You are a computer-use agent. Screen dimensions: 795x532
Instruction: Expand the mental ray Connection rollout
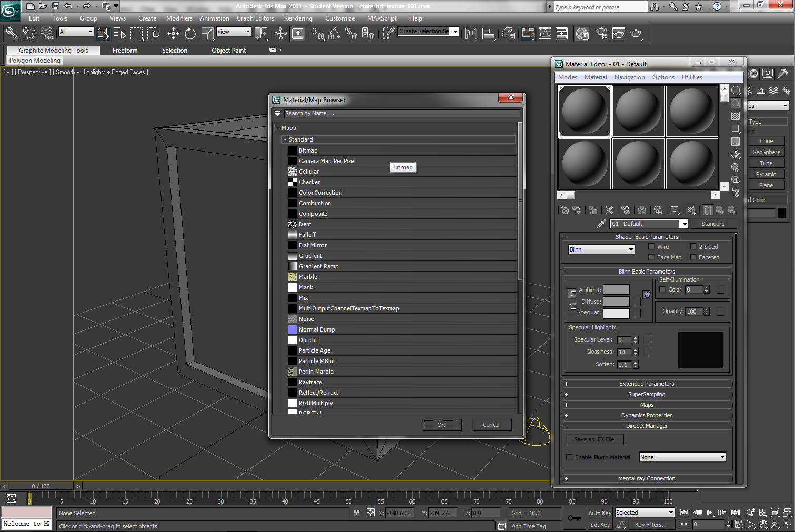click(x=646, y=478)
